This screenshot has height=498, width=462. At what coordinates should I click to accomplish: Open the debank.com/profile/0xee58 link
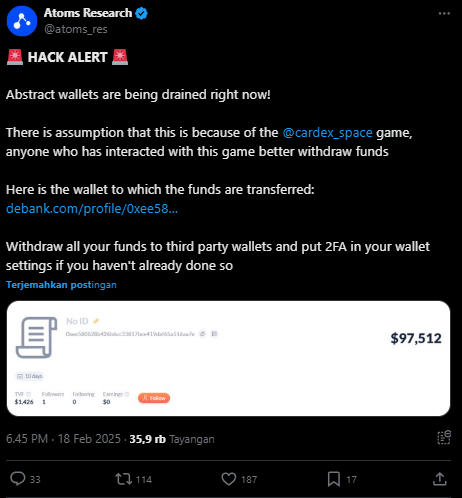tap(92, 209)
